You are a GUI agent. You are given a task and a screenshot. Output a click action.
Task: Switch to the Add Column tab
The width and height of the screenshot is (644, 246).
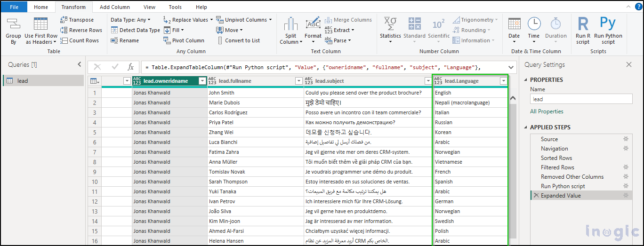[x=114, y=7]
